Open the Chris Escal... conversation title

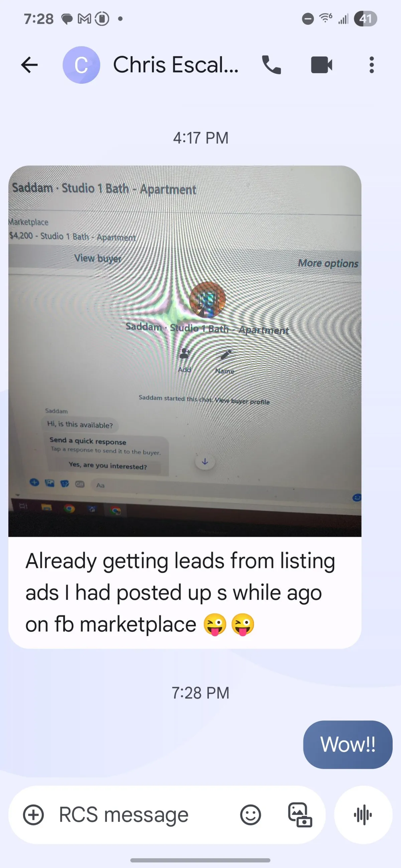(x=176, y=65)
